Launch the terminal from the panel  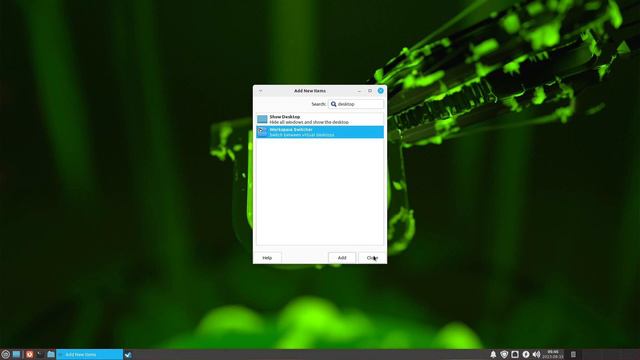pyautogui.click(x=40, y=354)
